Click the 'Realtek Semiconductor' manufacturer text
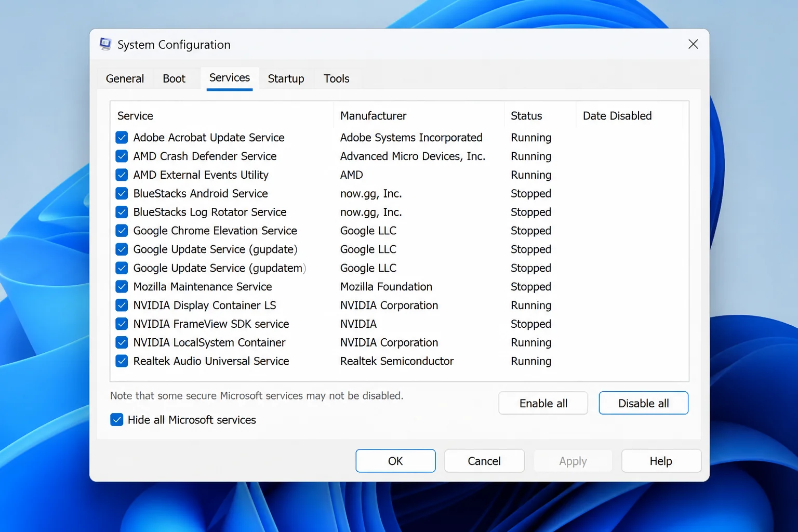The height and width of the screenshot is (532, 798). tap(397, 361)
